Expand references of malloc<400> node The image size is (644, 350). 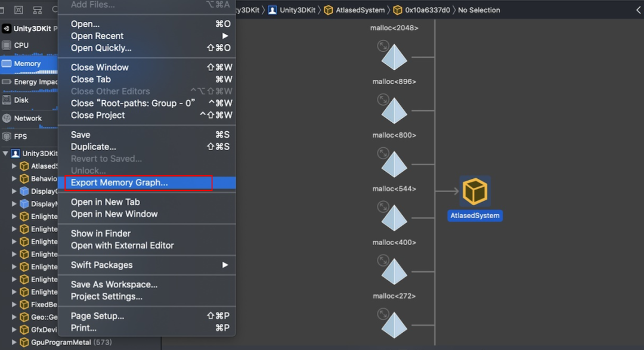[x=383, y=261]
